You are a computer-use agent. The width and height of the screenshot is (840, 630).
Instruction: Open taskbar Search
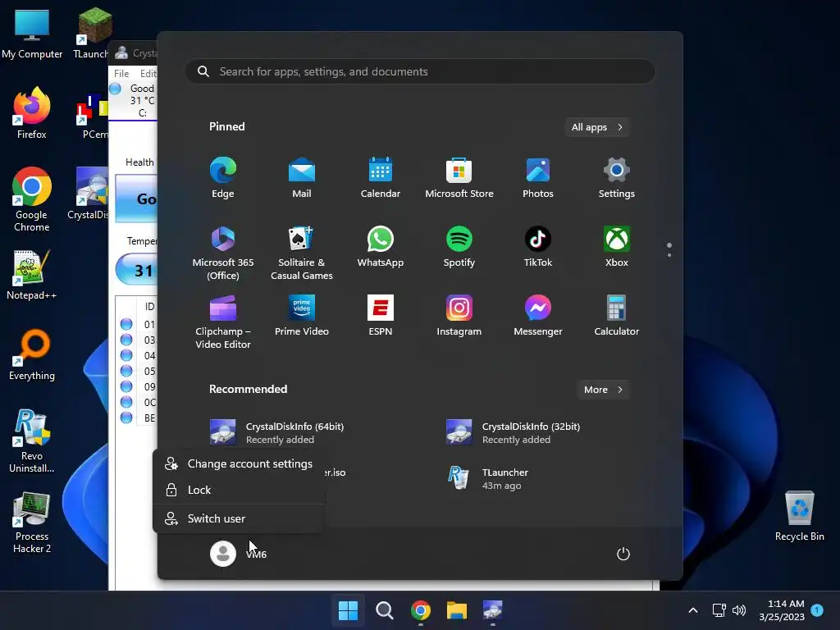384,610
